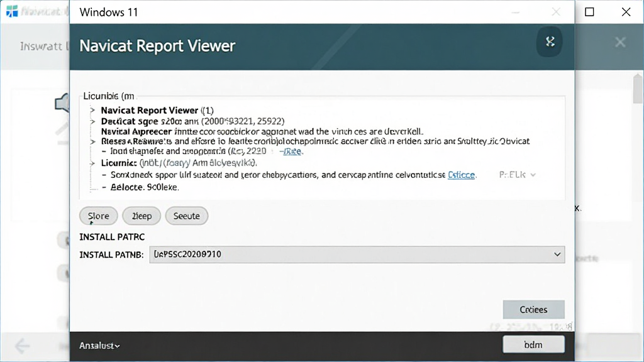
Task: Click the Licunbie (m group label
Action: click(x=109, y=96)
